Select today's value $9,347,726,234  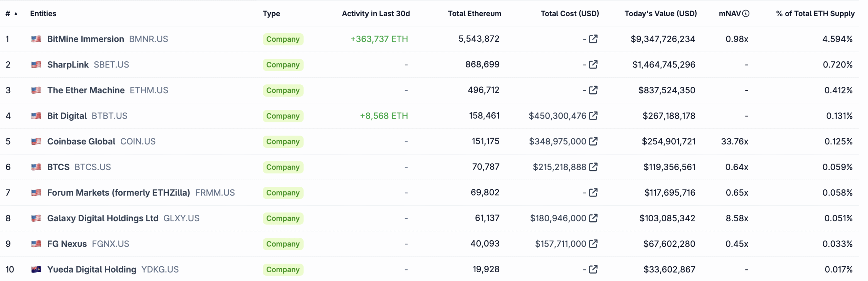click(663, 39)
